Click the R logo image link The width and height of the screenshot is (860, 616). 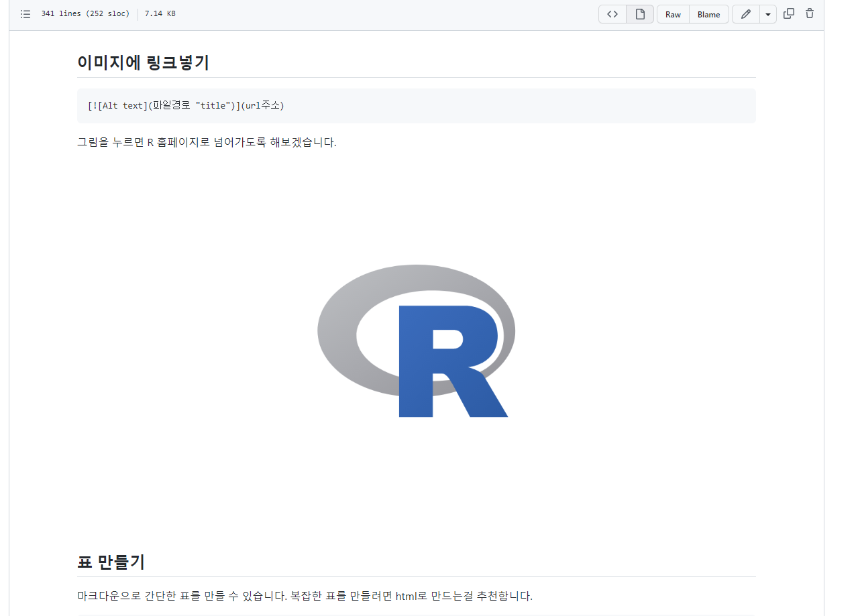click(x=416, y=341)
